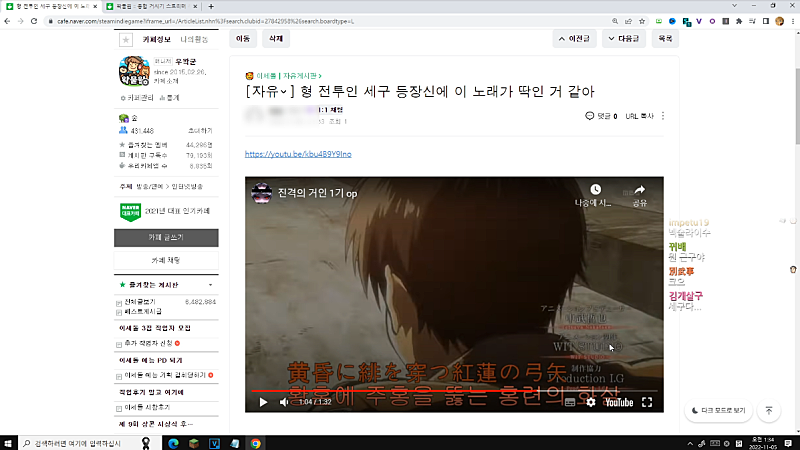Open 이세돌 예능 기획 board

[x=165, y=375]
